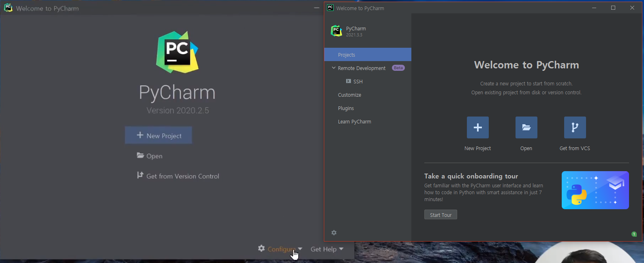
Task: Close the 2021.3.3 PyCharm window
Action: 632,8
